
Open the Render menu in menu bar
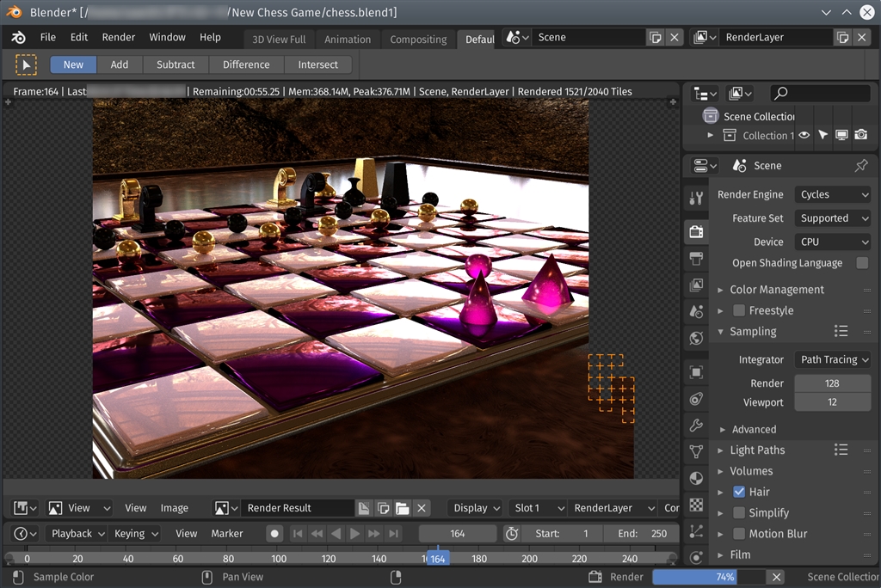[119, 38]
